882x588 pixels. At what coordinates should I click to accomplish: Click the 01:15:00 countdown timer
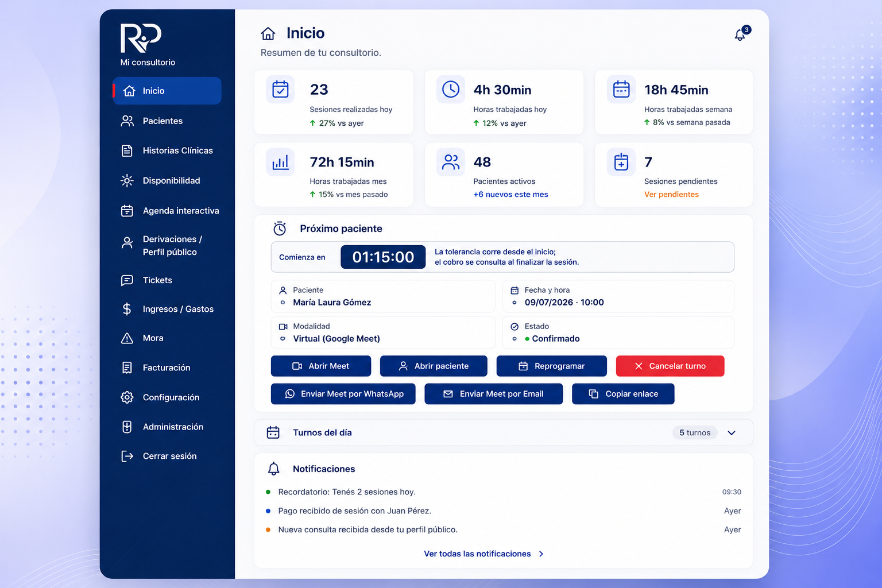pos(383,257)
